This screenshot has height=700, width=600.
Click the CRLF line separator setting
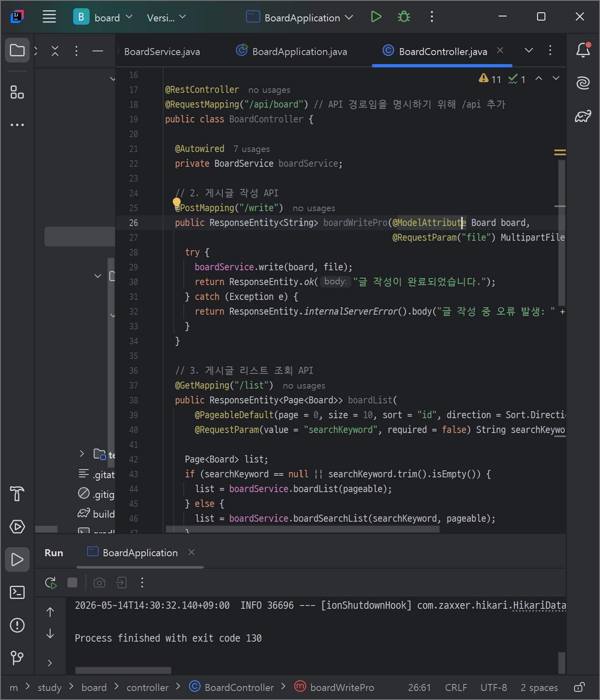pos(456,688)
